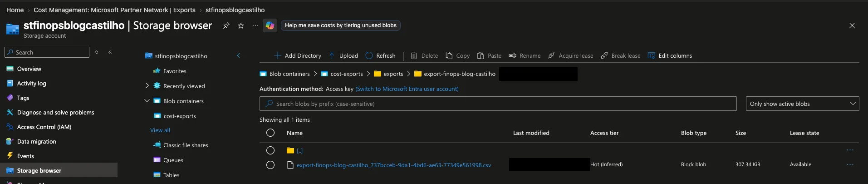Open Diagnose and solve problems
This screenshot has height=184, width=868.
click(x=55, y=113)
